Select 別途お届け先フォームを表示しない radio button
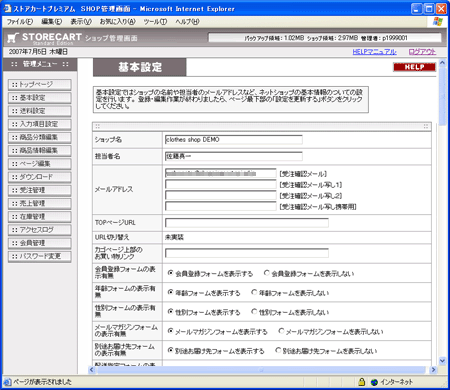The image size is (450, 390). tap(278, 350)
